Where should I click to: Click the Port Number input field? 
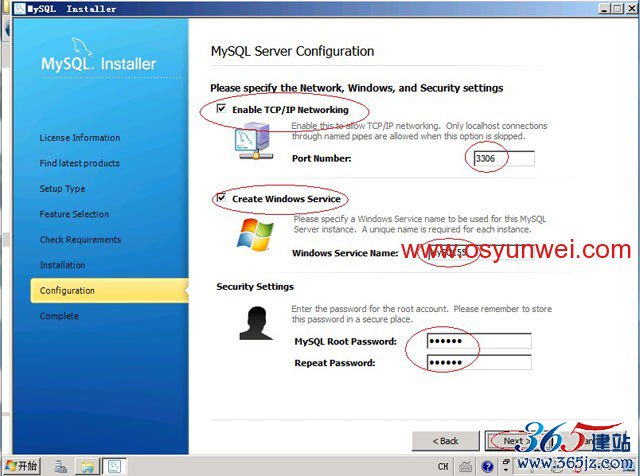click(x=504, y=158)
